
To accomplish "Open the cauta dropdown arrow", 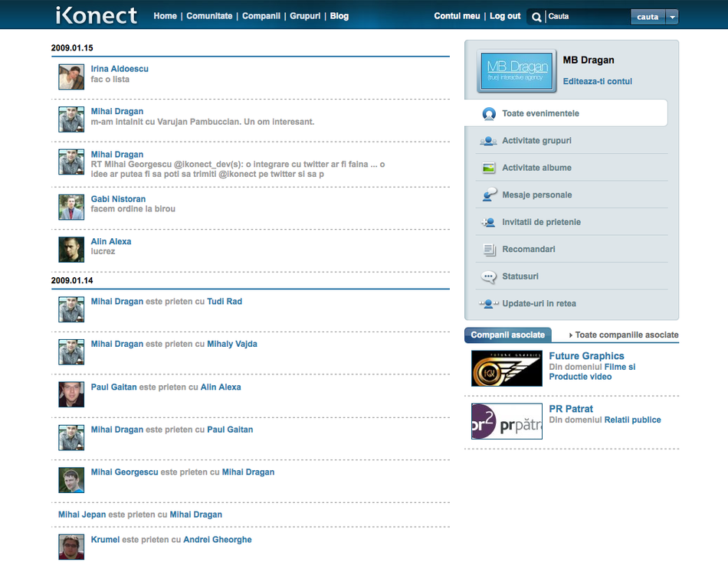I will (x=672, y=17).
